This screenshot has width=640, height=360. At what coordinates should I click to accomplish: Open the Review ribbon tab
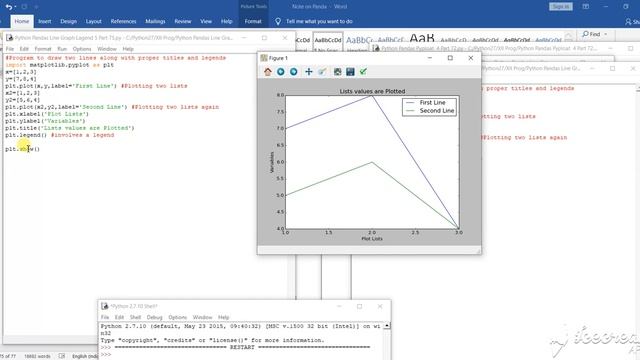[x=182, y=21]
